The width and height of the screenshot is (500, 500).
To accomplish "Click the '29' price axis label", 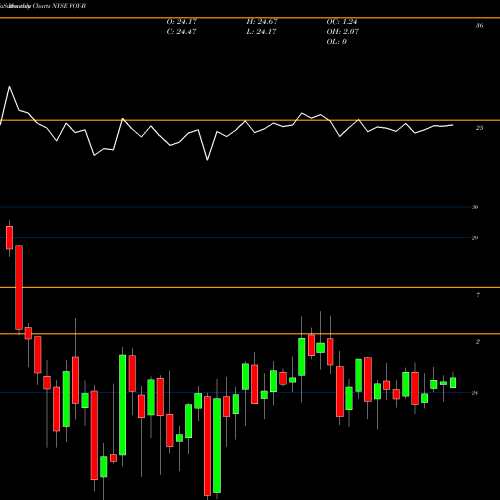I will (x=475, y=238).
